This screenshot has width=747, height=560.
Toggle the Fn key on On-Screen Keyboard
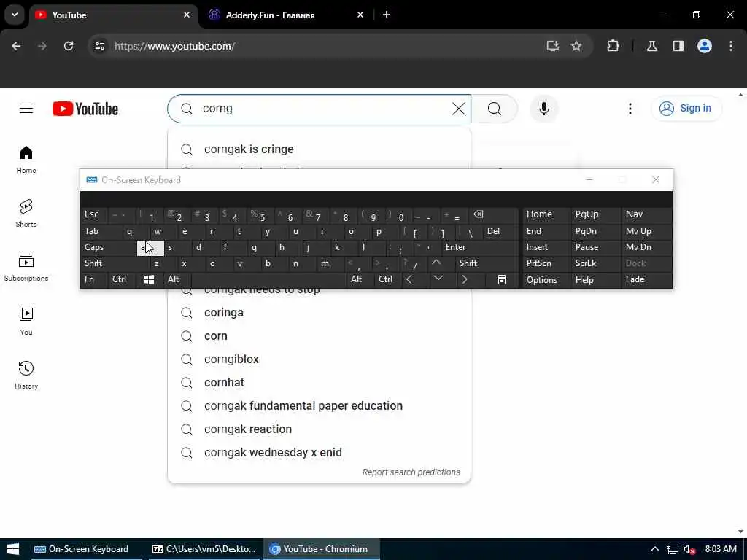94,279
